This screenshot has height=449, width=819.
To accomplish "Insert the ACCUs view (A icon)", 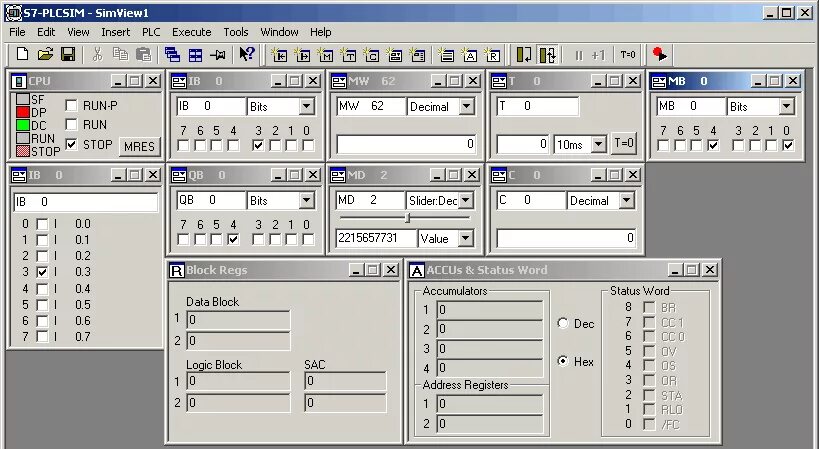I will (x=469, y=55).
